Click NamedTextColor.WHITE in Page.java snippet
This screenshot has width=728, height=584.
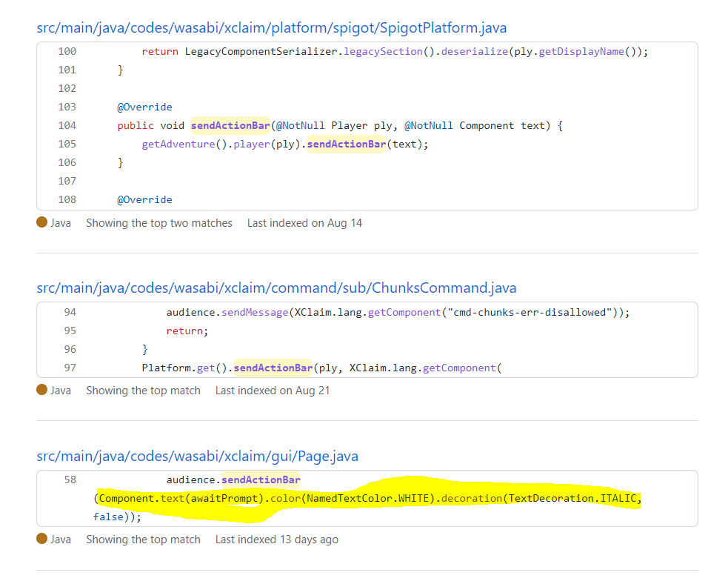(368, 499)
